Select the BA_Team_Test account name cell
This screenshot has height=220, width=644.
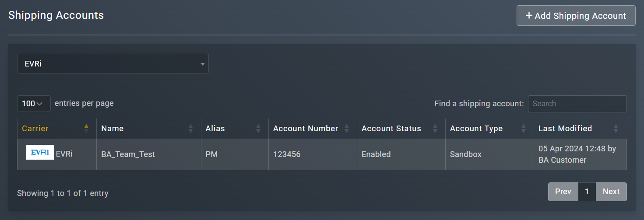click(x=149, y=154)
